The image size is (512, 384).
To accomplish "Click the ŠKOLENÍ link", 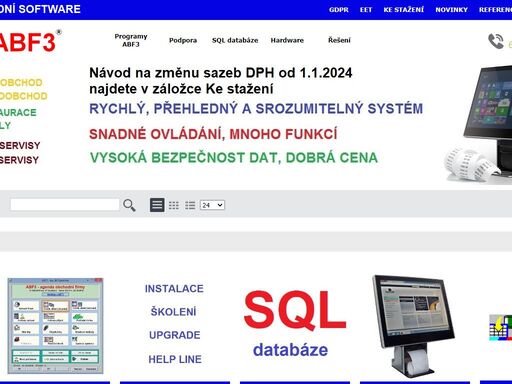I will pos(173,312).
